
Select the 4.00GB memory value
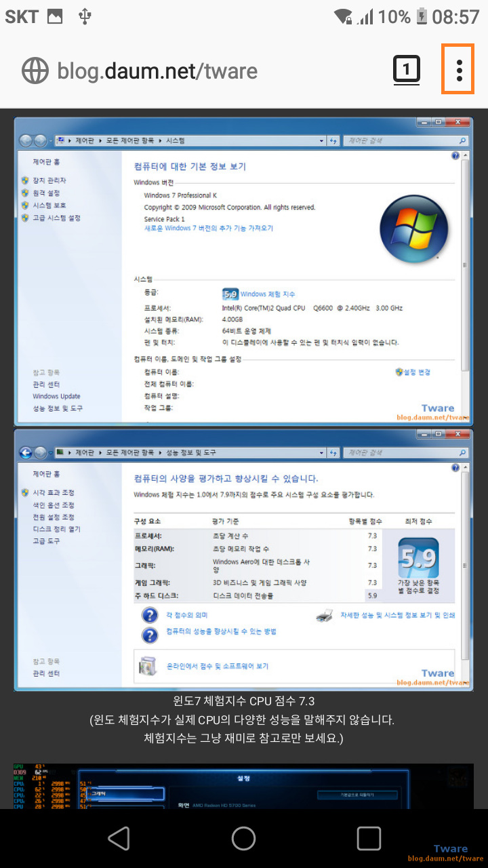(232, 319)
